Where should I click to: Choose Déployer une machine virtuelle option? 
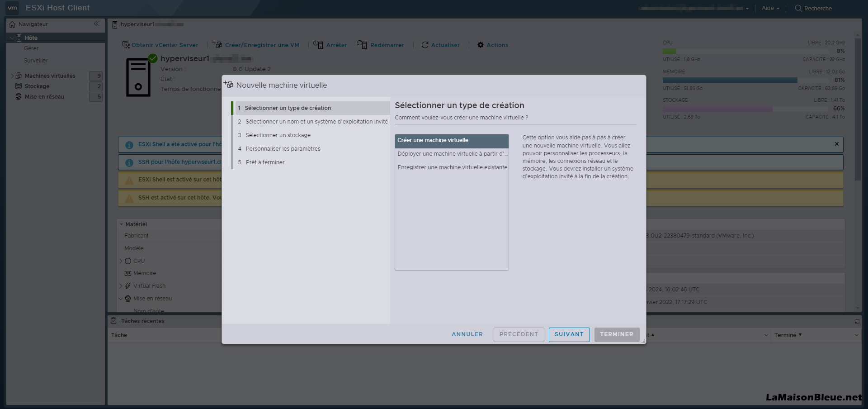coord(452,154)
